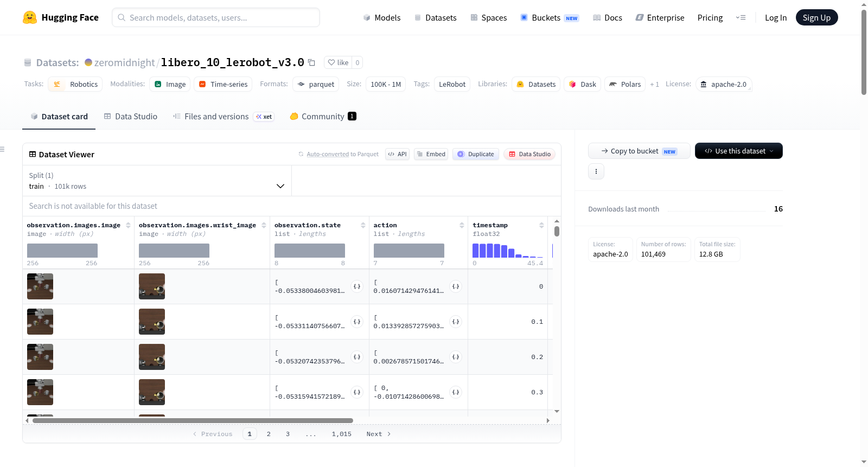Click the Polars library tag
This screenshot has width=868, height=467.
[625, 84]
